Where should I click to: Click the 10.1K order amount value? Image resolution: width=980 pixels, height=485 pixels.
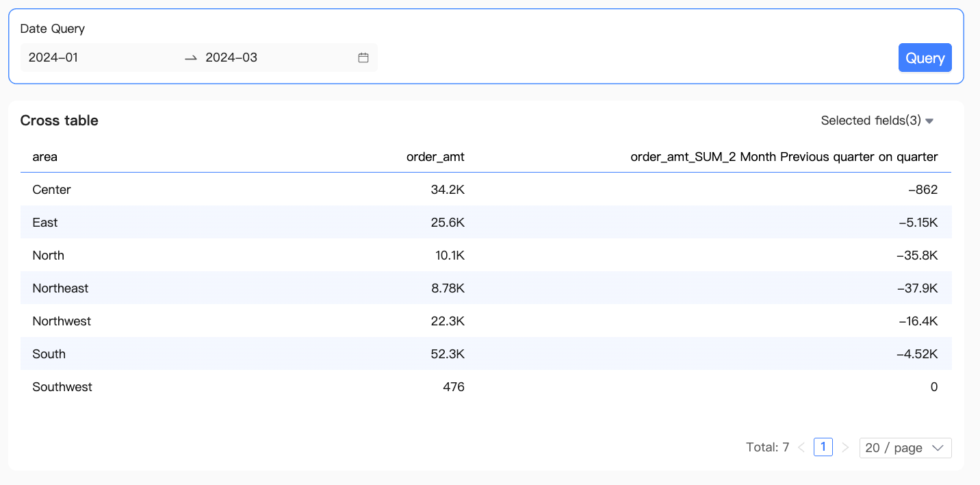(448, 256)
